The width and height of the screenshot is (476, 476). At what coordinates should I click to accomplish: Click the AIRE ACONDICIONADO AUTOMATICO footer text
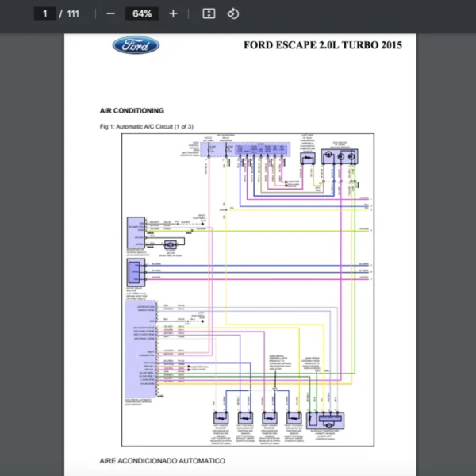[x=162, y=460]
